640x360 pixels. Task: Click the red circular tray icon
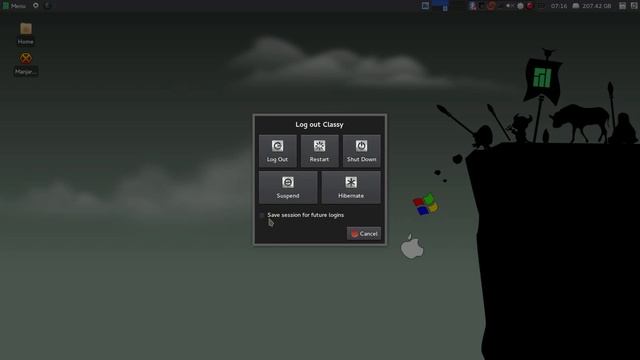530,6
